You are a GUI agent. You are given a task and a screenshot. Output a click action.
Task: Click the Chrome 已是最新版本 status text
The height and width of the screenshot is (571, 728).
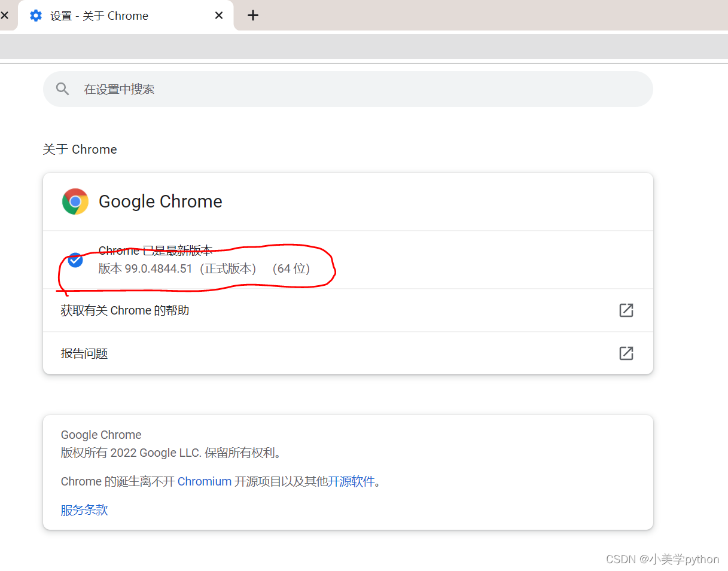click(156, 251)
